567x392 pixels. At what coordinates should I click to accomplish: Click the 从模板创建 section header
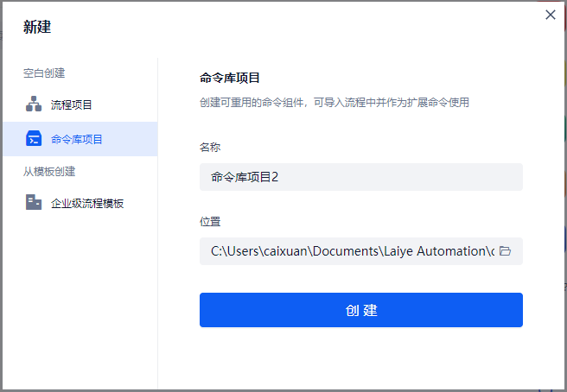[49, 171]
